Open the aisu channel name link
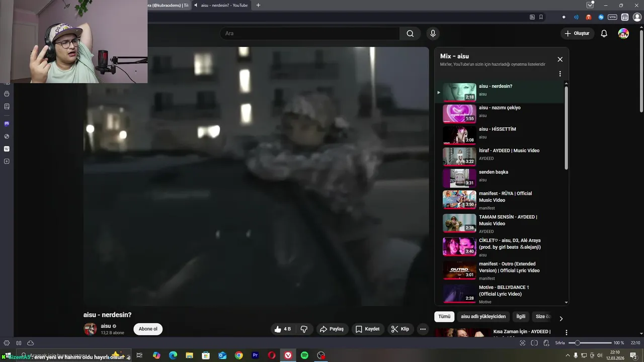Viewport: 644px width, 362px height. click(x=106, y=326)
